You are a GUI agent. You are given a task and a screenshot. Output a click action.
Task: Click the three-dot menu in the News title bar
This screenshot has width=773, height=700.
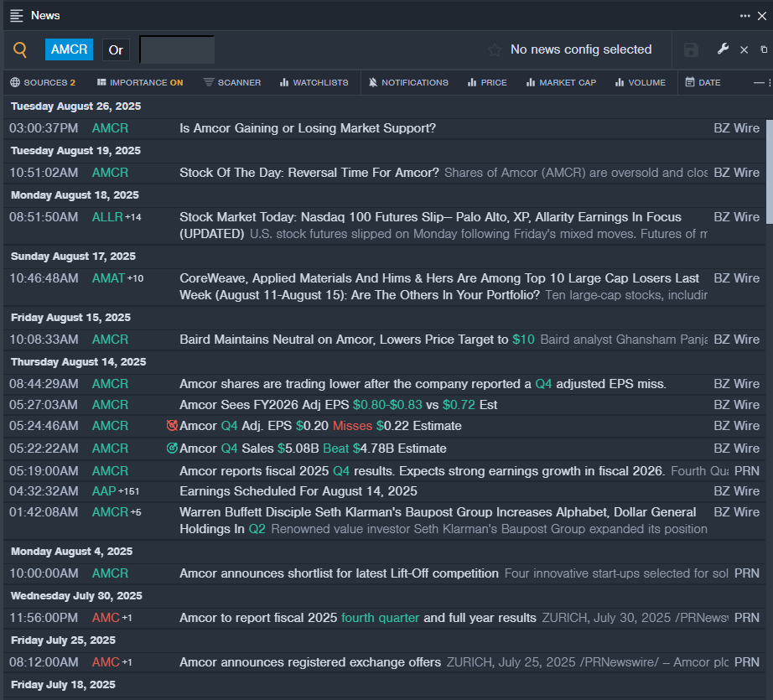744,16
